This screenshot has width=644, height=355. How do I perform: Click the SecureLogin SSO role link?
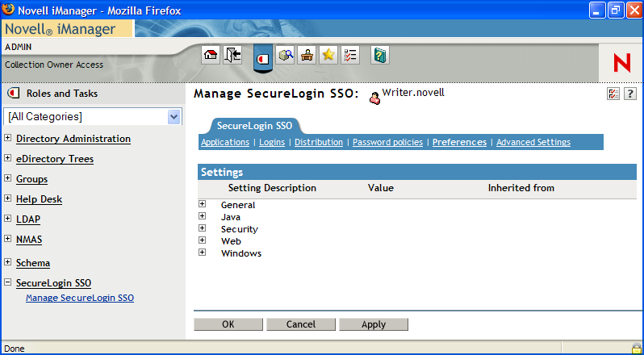[54, 282]
